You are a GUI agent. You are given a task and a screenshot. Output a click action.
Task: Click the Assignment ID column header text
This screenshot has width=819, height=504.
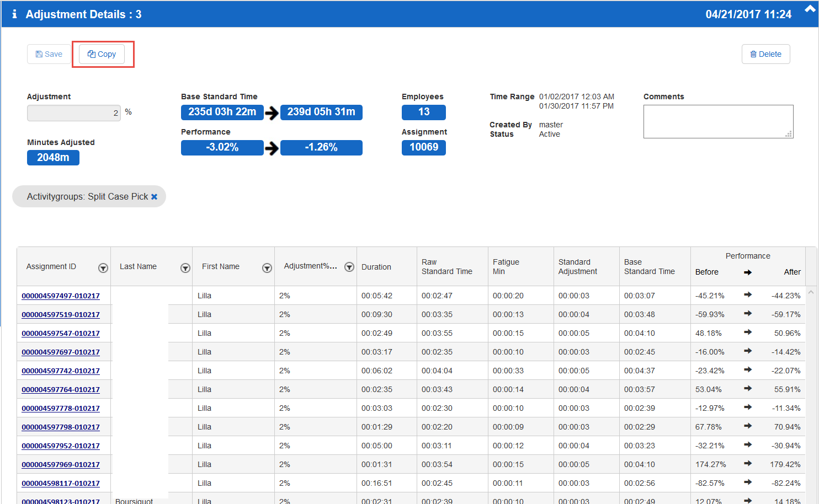[51, 267]
